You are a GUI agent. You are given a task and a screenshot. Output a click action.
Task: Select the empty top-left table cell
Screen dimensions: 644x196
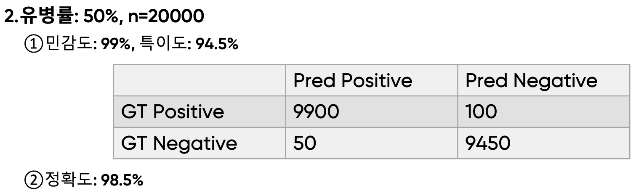click(x=199, y=80)
